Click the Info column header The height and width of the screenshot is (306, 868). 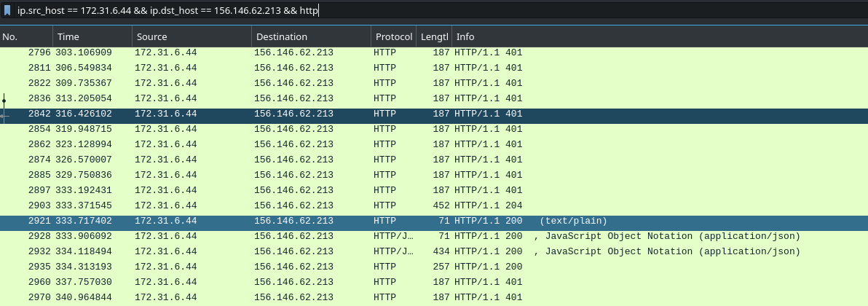point(660,36)
